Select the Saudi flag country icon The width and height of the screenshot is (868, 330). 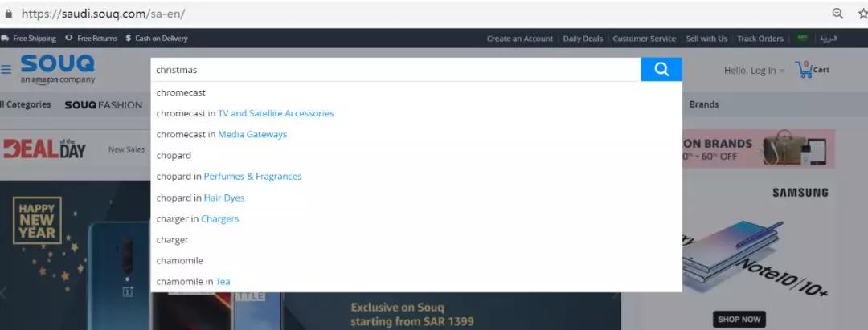point(801,39)
